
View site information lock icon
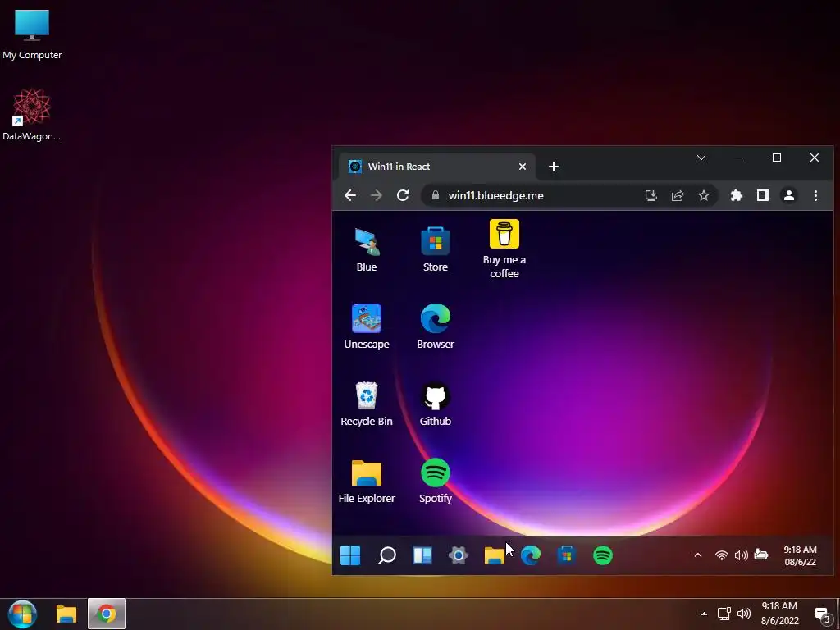tap(436, 195)
